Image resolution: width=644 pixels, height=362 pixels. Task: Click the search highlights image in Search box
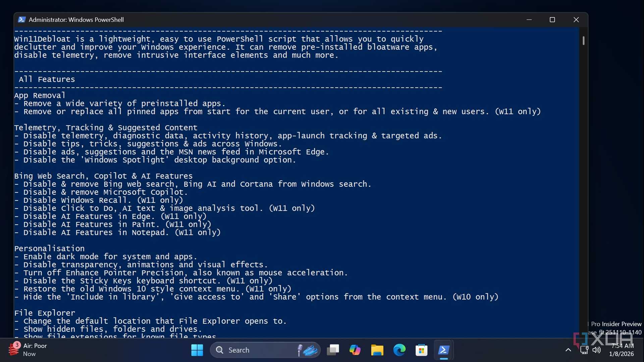(x=308, y=350)
